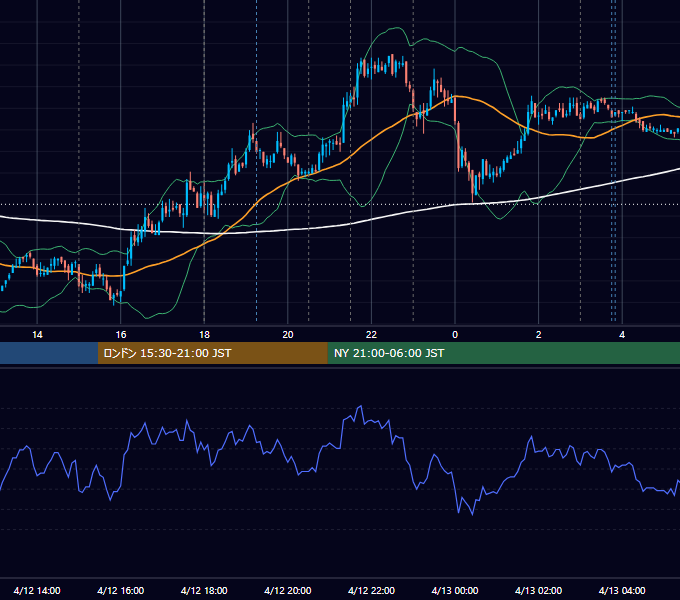Click the 18 hour axis label
This screenshot has width=680, height=600.
(204, 335)
